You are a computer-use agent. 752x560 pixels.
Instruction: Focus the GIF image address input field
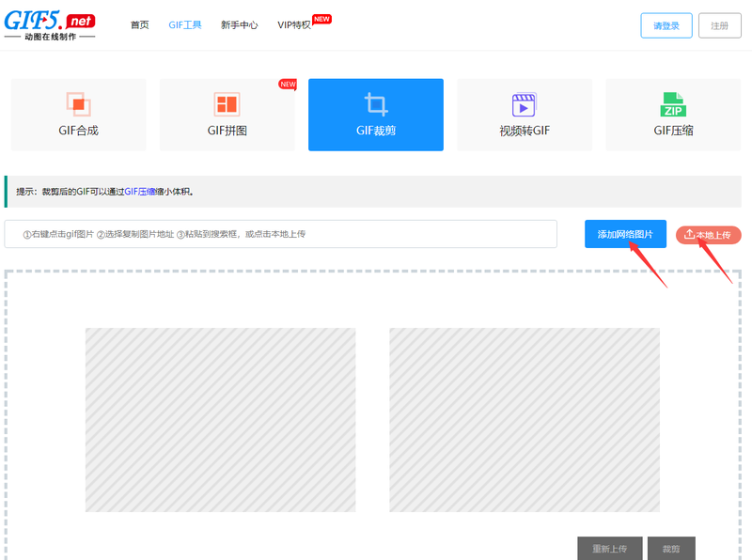[280, 234]
